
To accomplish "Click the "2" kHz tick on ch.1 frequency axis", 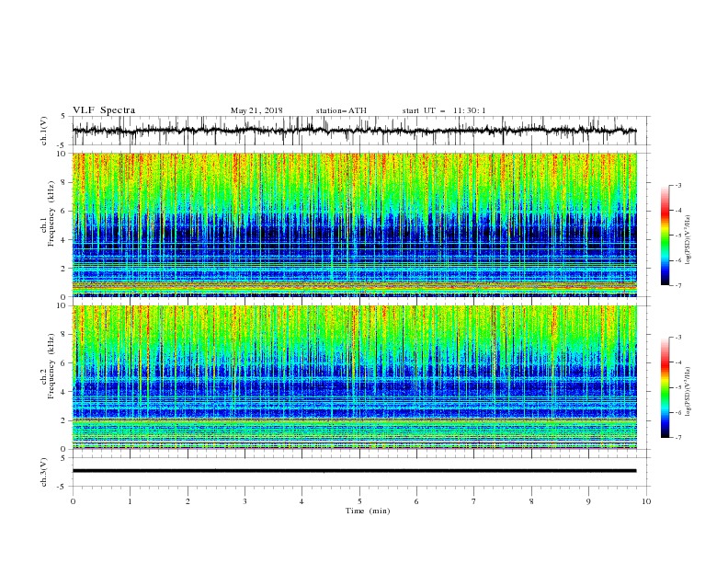I will click(64, 268).
